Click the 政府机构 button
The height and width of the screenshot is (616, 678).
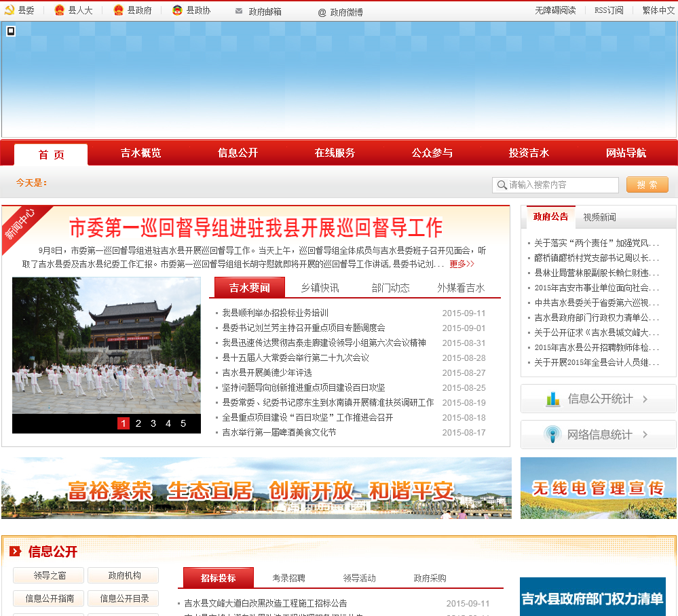pyautogui.click(x=124, y=575)
